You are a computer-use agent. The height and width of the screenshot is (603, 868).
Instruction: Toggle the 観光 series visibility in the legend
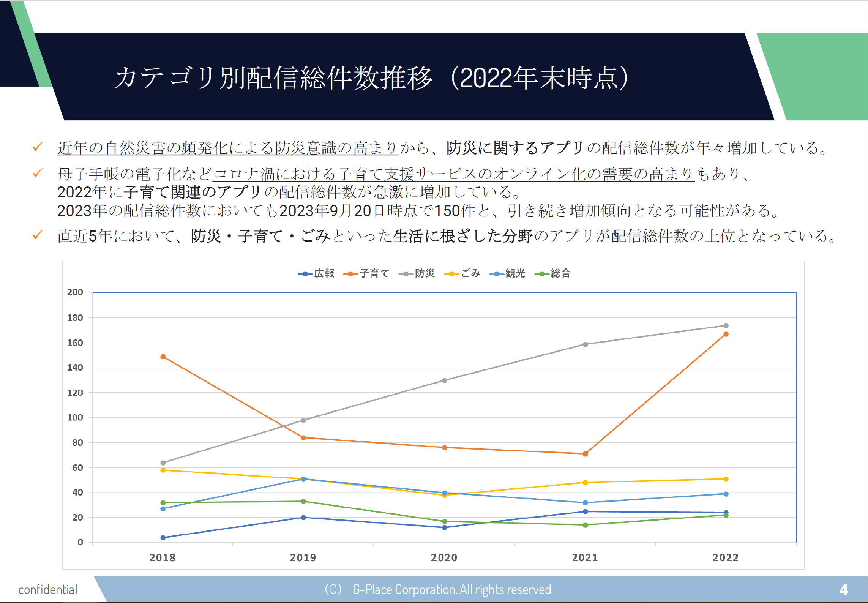(x=515, y=273)
